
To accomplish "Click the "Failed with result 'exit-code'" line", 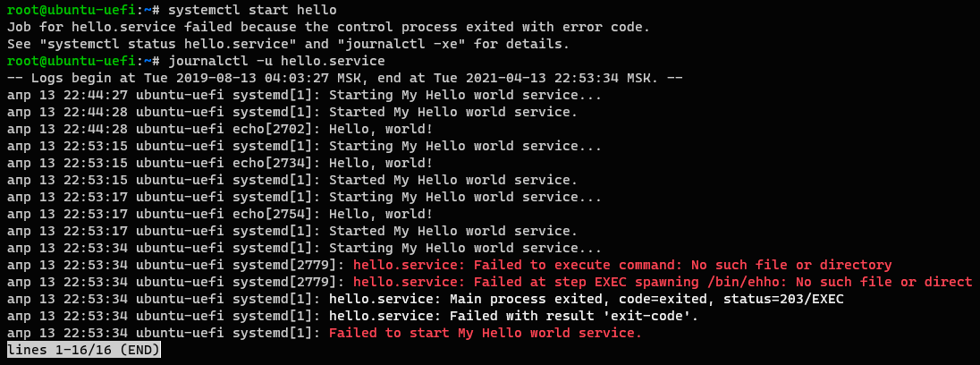I will pos(513,316).
